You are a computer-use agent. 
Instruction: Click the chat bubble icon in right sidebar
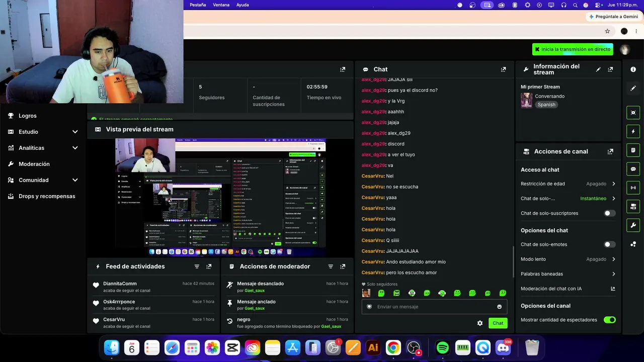coord(633,169)
